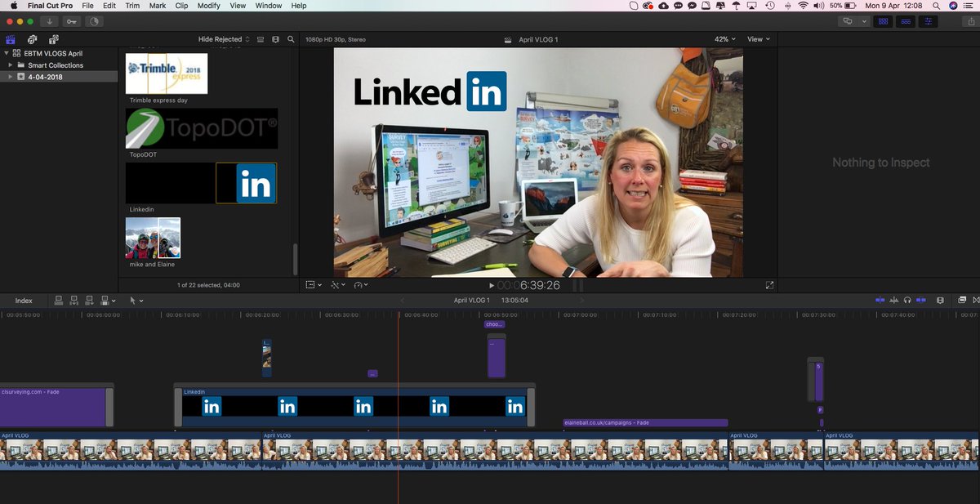Viewport: 980px width, 504px height.
Task: Select elaineball.co.uk/campaigns Fade title
Action: pos(645,423)
